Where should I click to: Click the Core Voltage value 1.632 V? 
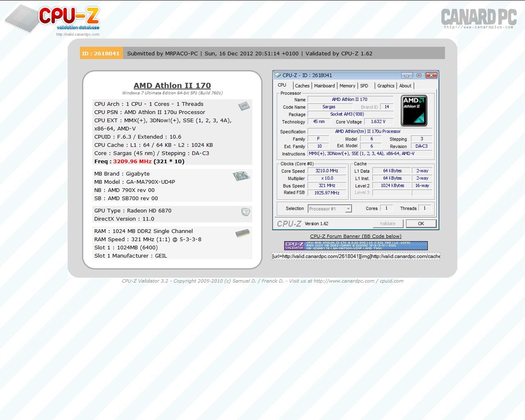point(378,121)
